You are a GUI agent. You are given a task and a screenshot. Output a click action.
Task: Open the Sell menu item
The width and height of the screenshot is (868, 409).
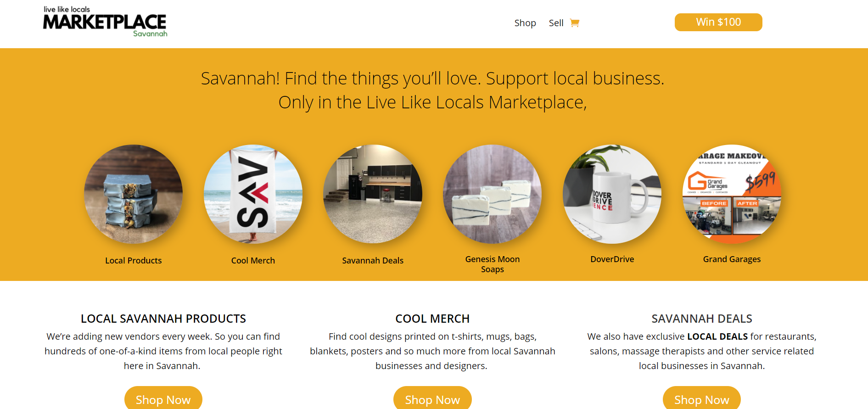point(556,23)
